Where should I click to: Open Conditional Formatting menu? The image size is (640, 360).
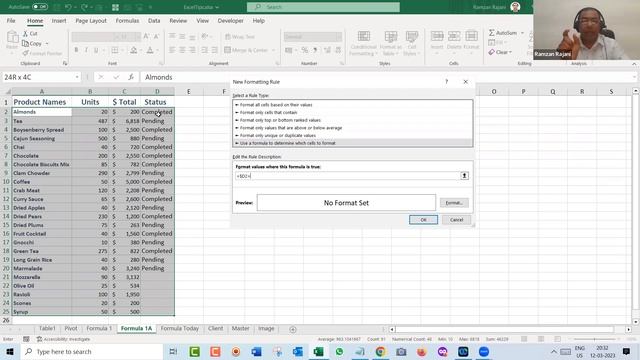click(x=363, y=43)
